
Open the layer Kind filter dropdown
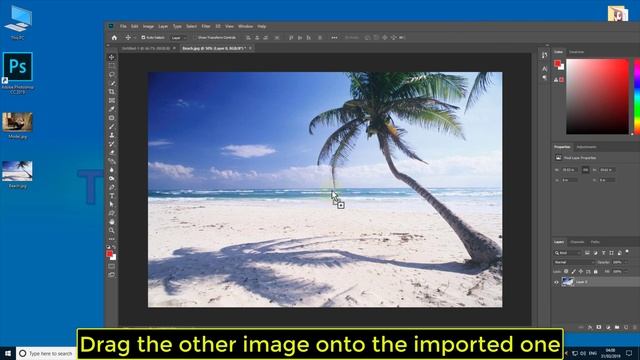tap(568, 253)
